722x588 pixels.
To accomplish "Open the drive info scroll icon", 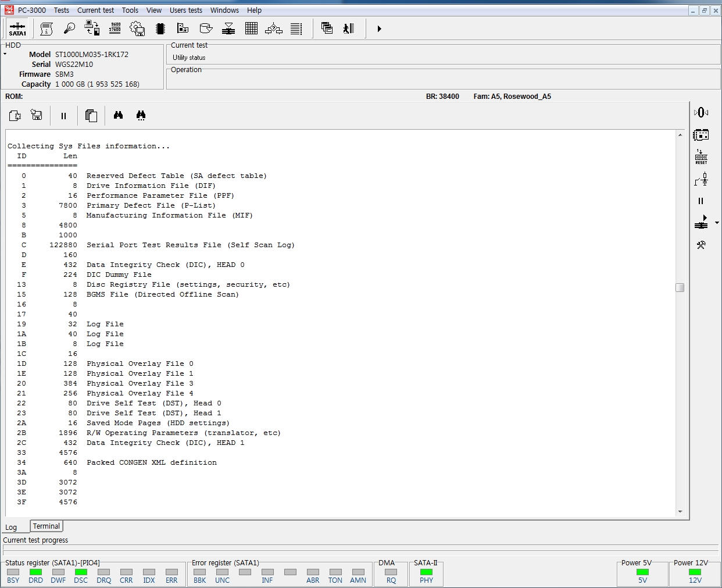I will point(47,28).
